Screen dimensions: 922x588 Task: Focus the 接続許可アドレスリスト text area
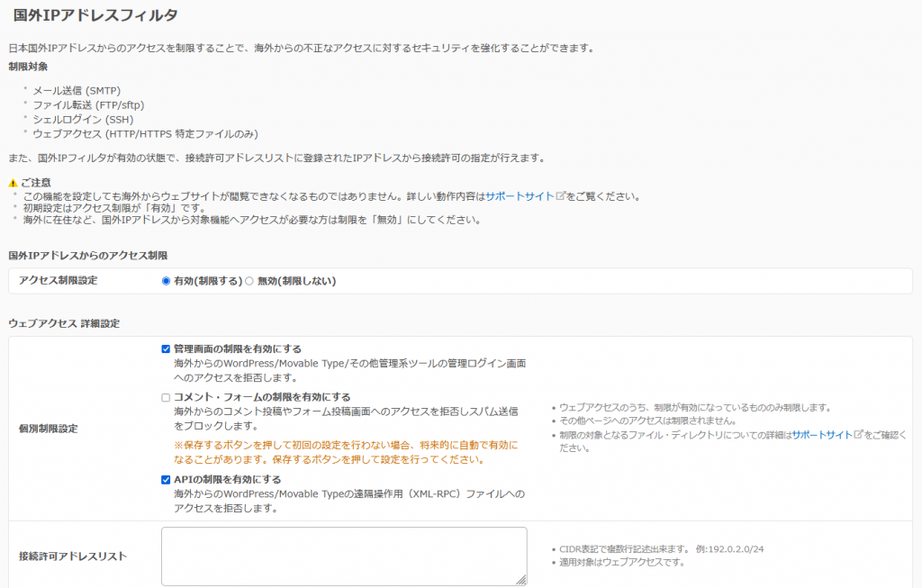[343, 556]
